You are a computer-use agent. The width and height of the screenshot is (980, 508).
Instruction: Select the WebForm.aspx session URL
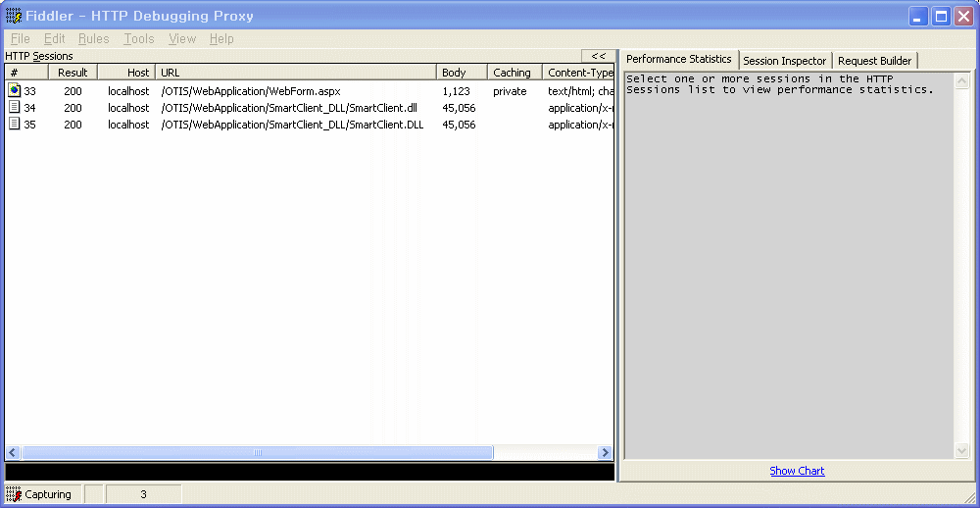point(251,91)
